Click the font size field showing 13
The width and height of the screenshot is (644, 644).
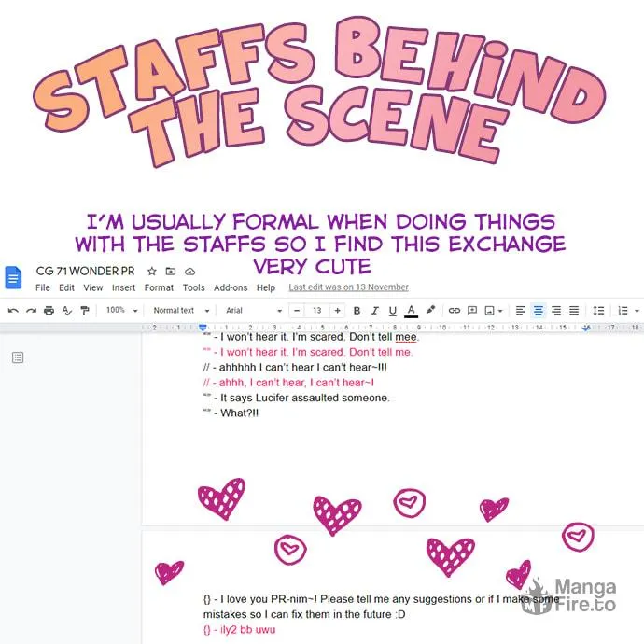tap(317, 311)
